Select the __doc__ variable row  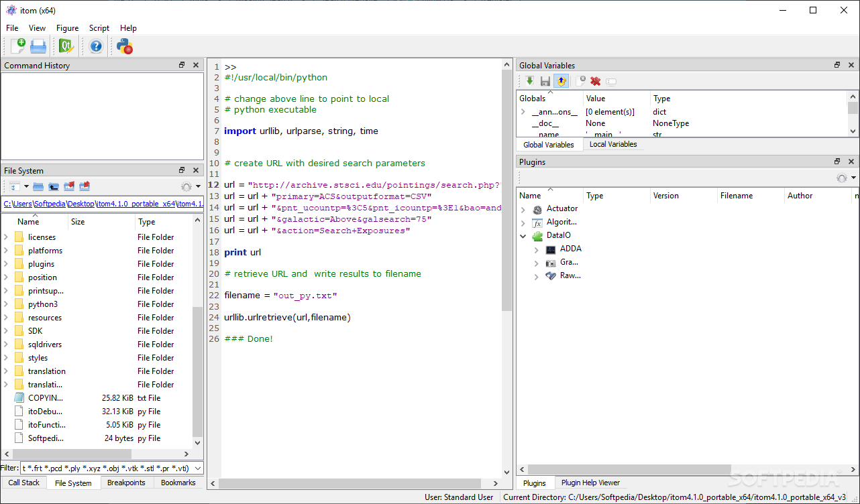(682, 123)
